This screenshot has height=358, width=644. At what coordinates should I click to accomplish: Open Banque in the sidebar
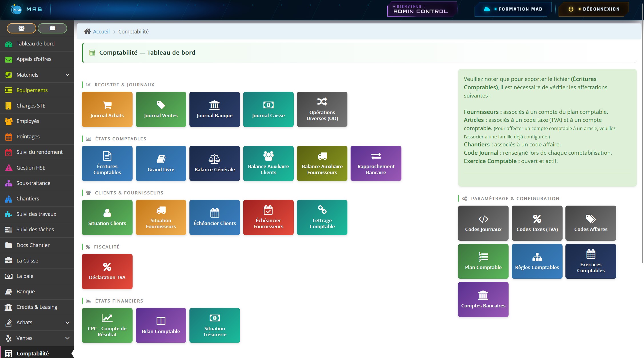coord(37,292)
